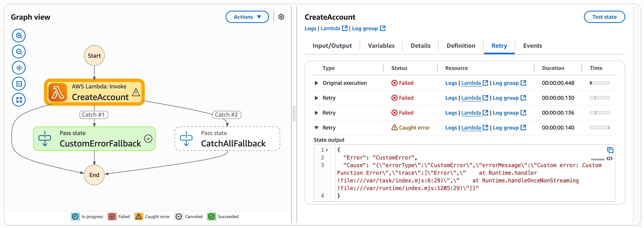Click the center graph icon
This screenshot has width=644, height=228.
tap(19, 67)
